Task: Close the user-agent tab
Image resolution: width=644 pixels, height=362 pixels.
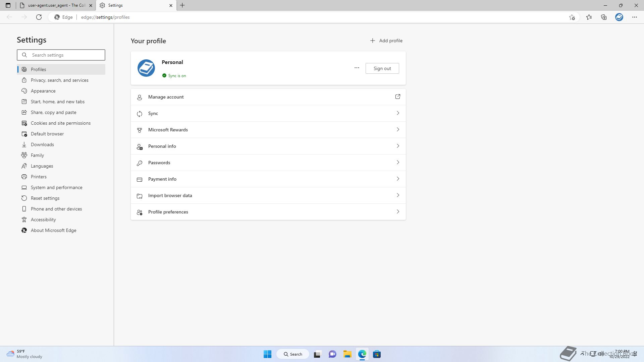Action: click(x=91, y=5)
